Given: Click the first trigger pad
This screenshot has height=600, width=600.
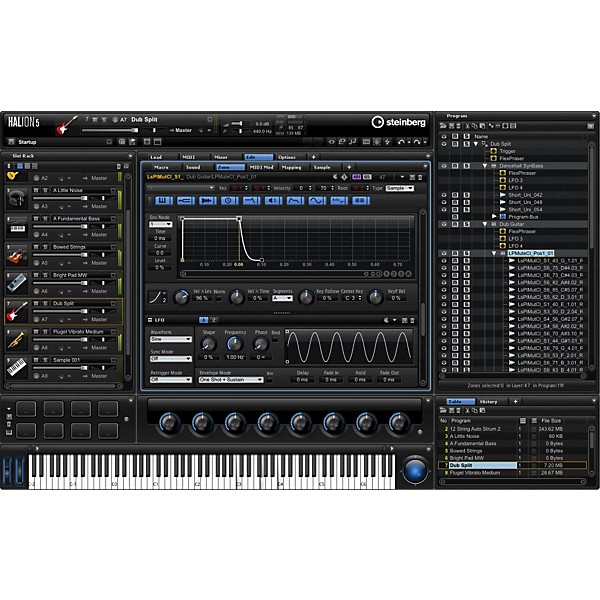Looking at the screenshot, I should 26,409.
